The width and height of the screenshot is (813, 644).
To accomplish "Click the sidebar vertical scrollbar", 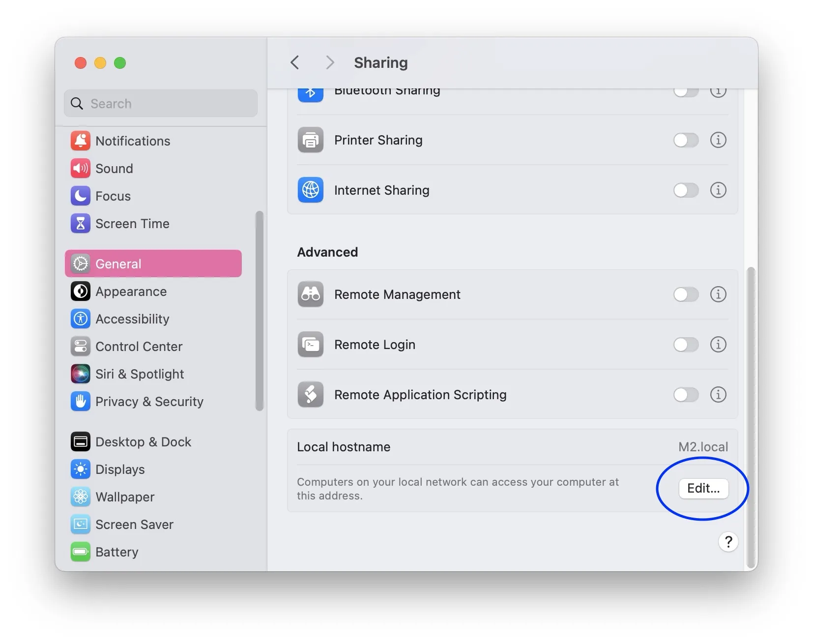I will coord(259,311).
